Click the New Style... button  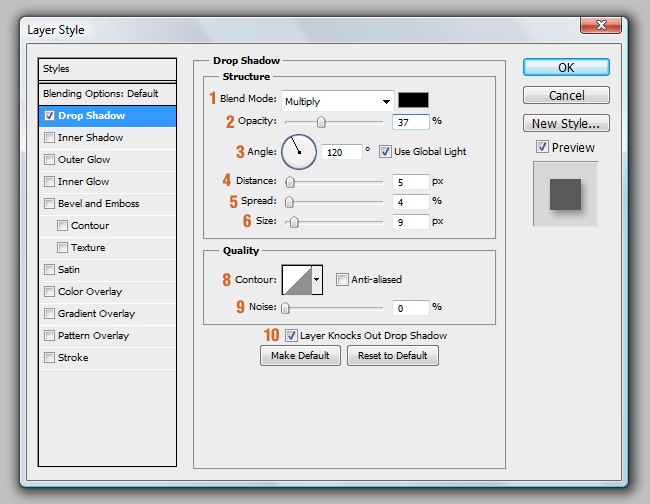pos(566,124)
